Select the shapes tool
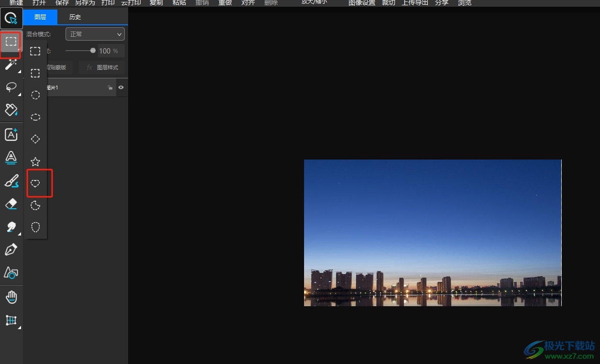The height and width of the screenshot is (364, 600). (11, 273)
